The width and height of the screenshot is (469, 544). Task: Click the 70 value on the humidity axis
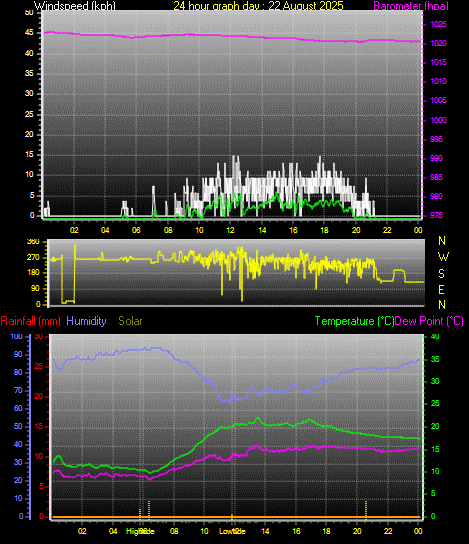(x=18, y=390)
